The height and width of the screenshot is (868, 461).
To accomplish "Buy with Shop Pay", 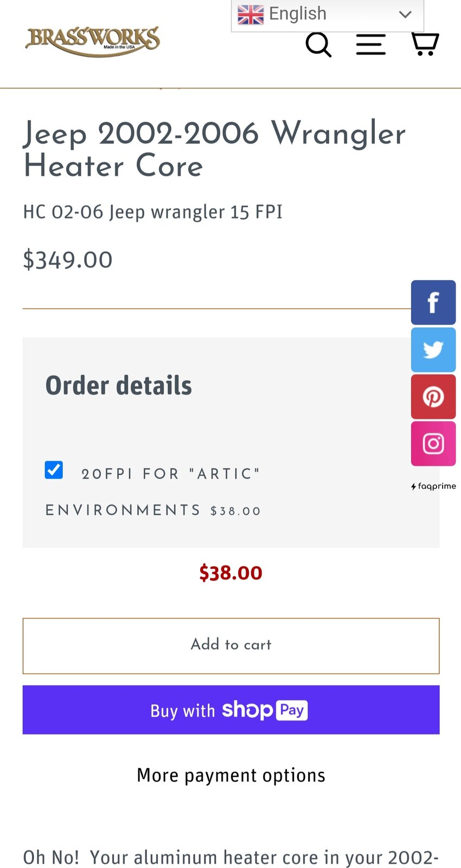I will click(x=231, y=710).
